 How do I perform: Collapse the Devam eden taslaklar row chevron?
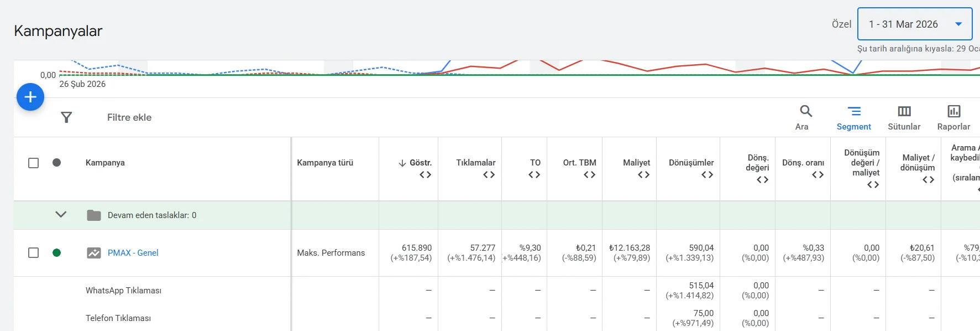61,215
